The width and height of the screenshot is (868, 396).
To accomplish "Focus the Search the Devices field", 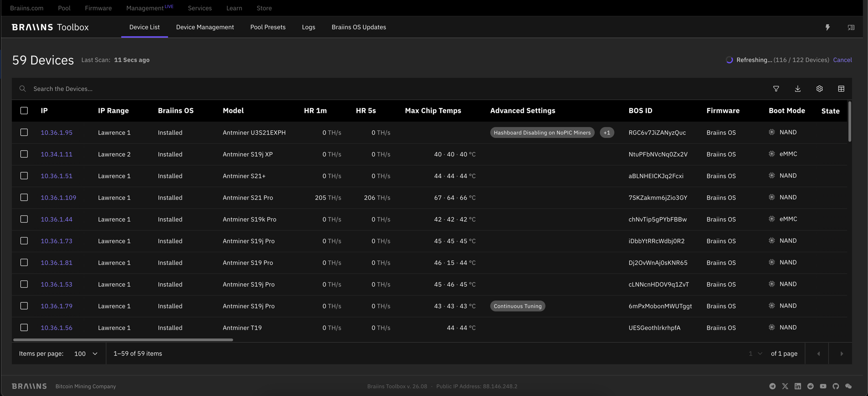I will coord(391,89).
